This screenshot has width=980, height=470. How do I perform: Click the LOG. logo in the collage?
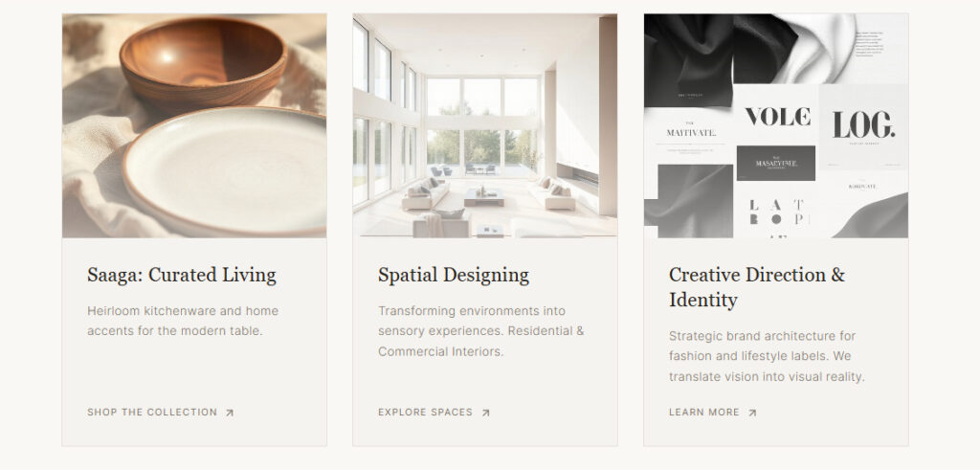(863, 125)
